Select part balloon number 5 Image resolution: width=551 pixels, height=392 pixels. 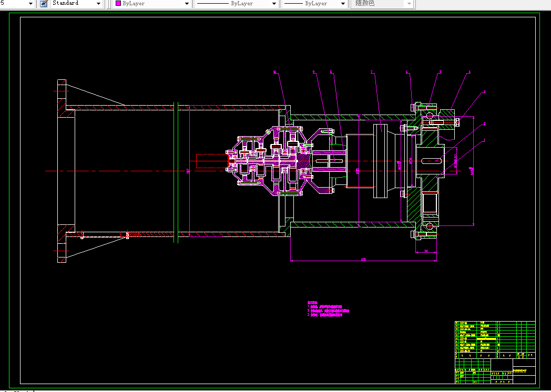(x=440, y=72)
